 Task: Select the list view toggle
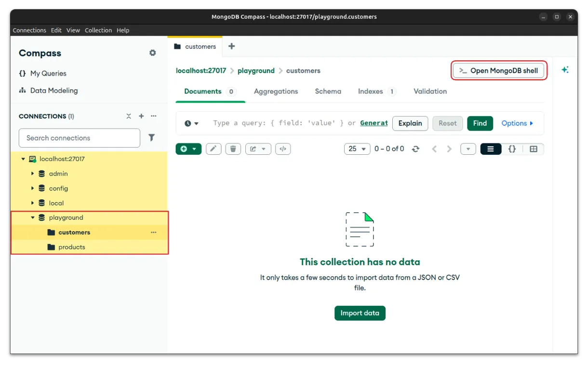[491, 149]
